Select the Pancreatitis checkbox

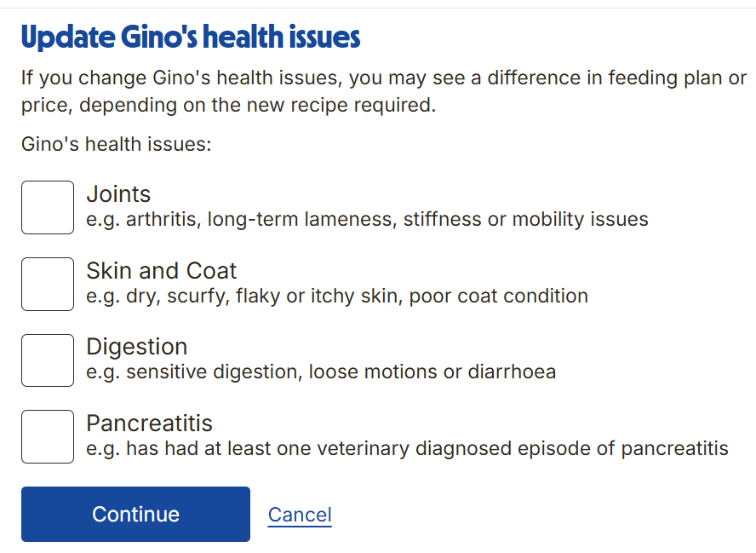48,436
